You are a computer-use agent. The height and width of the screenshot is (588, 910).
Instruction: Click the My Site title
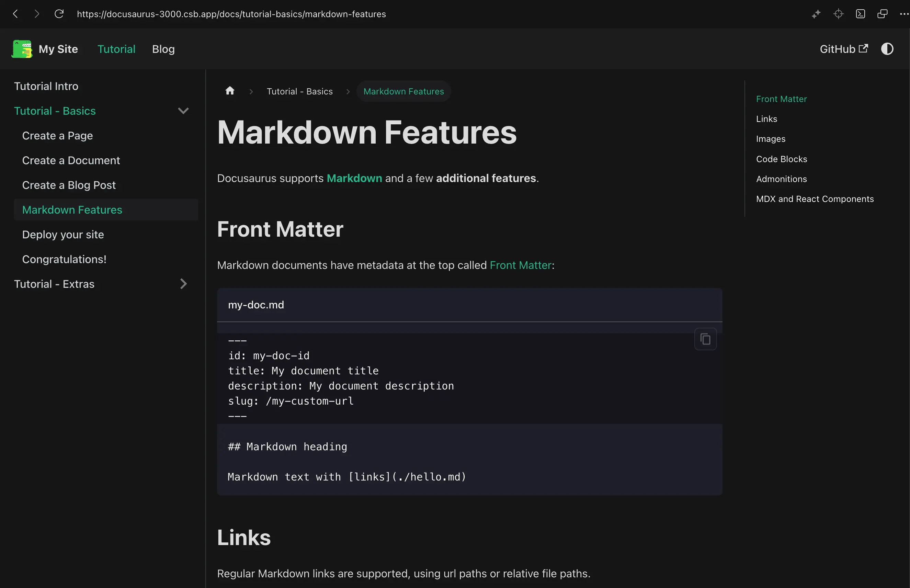(x=58, y=49)
